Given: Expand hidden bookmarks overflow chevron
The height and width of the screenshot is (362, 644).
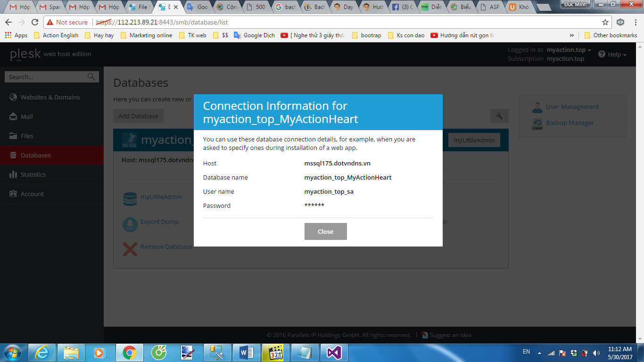Looking at the screenshot, I should click(x=572, y=35).
